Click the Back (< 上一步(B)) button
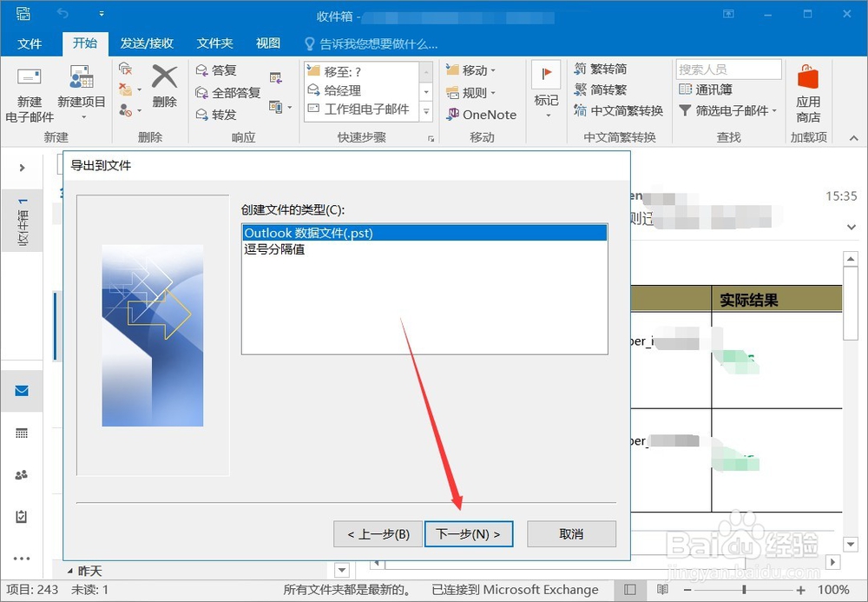The height and width of the screenshot is (602, 868). [x=378, y=534]
